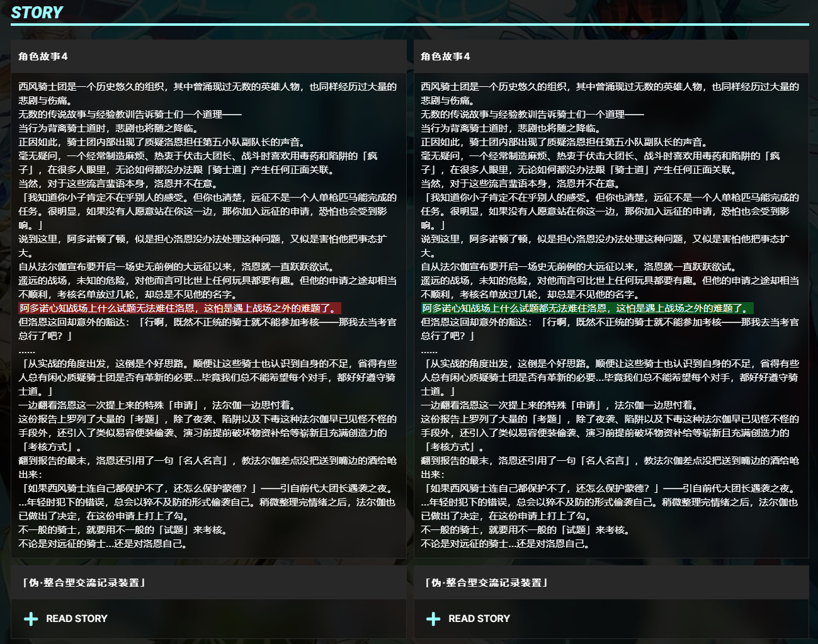Open right 「伪·整合型交流记录装置」 story header
The image size is (818, 644).
[x=611, y=583]
